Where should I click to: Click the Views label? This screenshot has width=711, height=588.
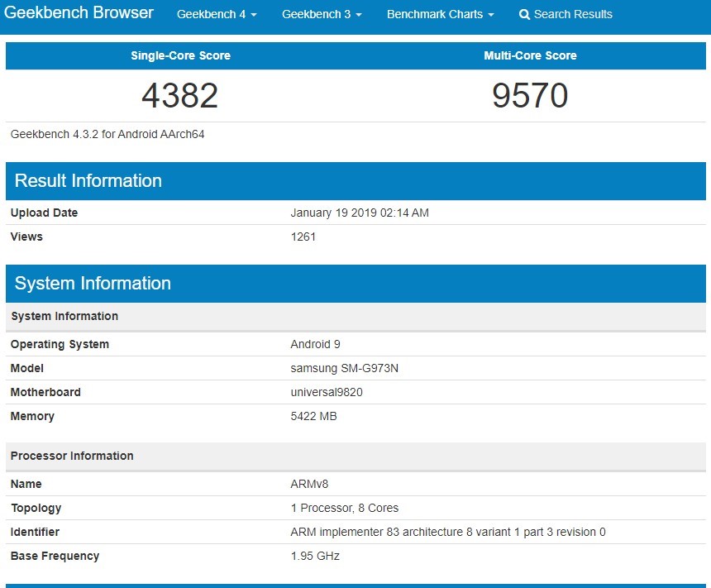tap(26, 237)
